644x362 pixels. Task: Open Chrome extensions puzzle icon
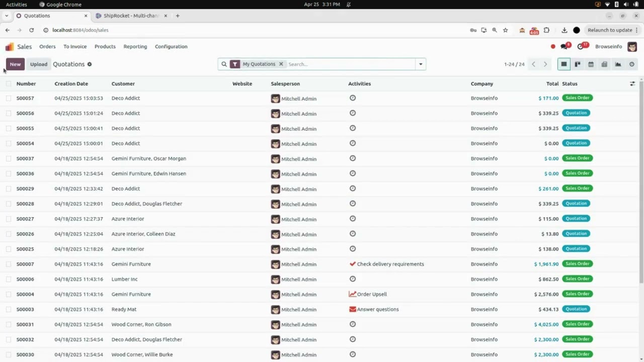547,30
